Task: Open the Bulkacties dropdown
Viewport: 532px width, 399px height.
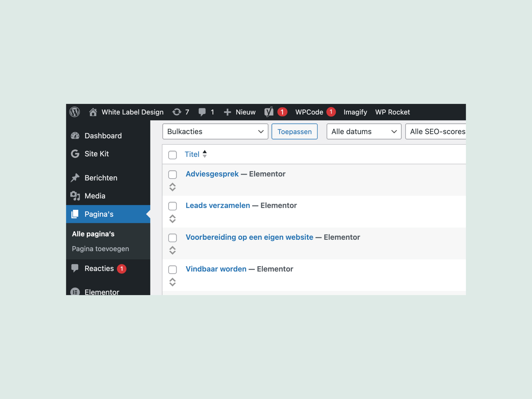Action: point(215,131)
